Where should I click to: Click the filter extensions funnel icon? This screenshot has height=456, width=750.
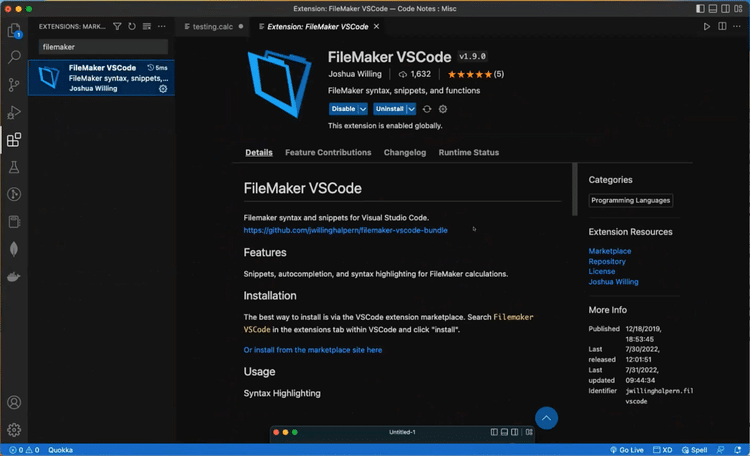coord(117,26)
